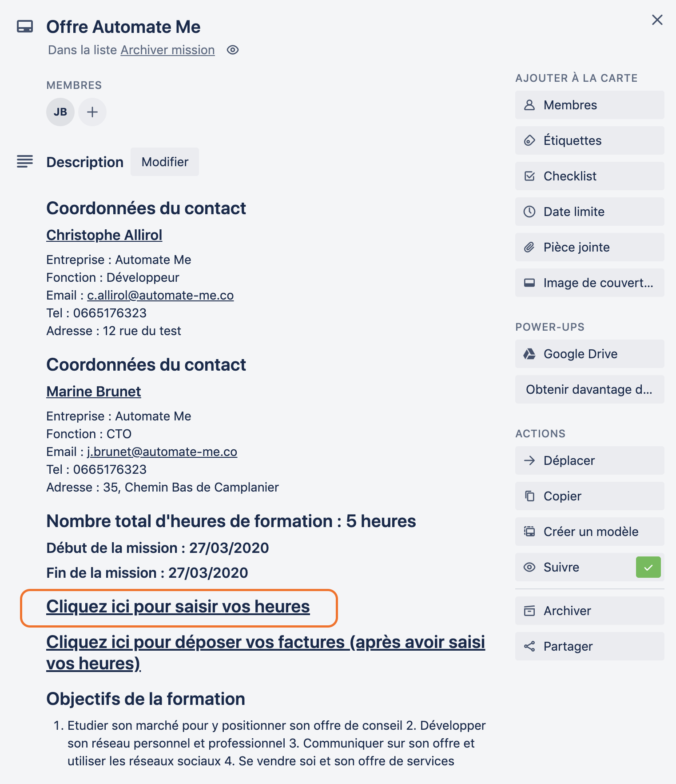Set a Date limite on the card
This screenshot has width=676, height=784.
point(589,212)
